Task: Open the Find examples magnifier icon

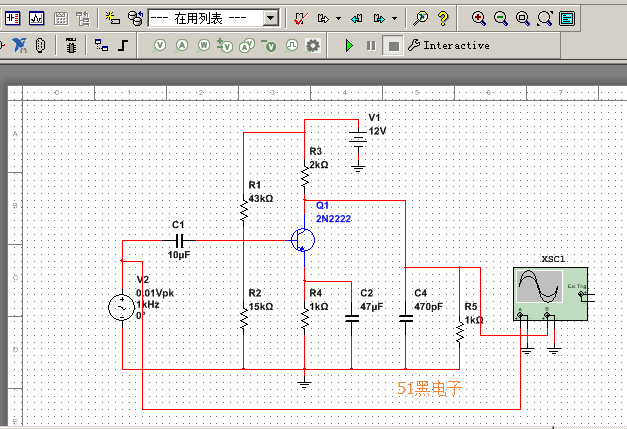Action: pyautogui.click(x=421, y=18)
